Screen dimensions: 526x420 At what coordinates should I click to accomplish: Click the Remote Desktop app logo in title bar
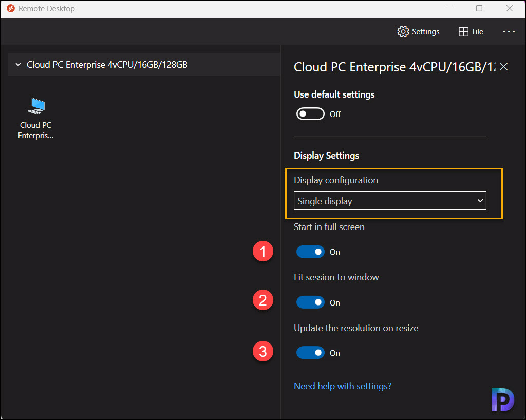click(11, 8)
